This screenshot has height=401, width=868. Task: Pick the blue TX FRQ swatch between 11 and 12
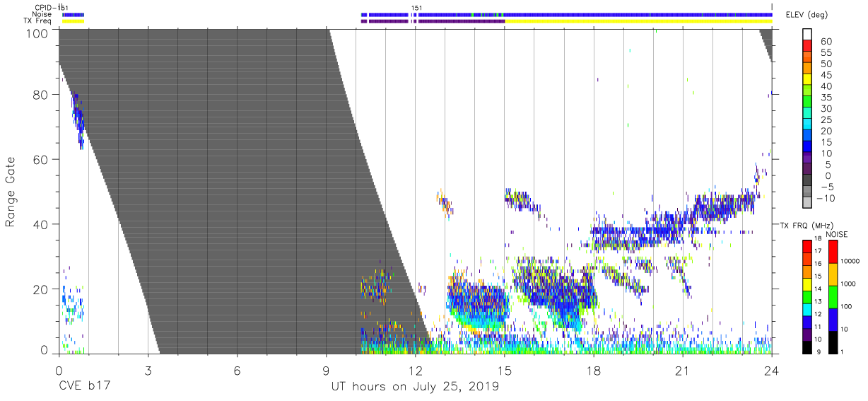(807, 321)
